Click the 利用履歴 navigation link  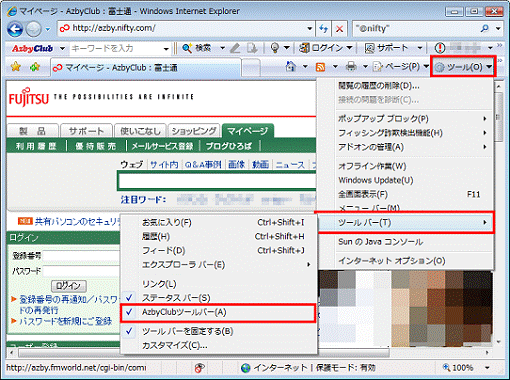(x=36, y=146)
